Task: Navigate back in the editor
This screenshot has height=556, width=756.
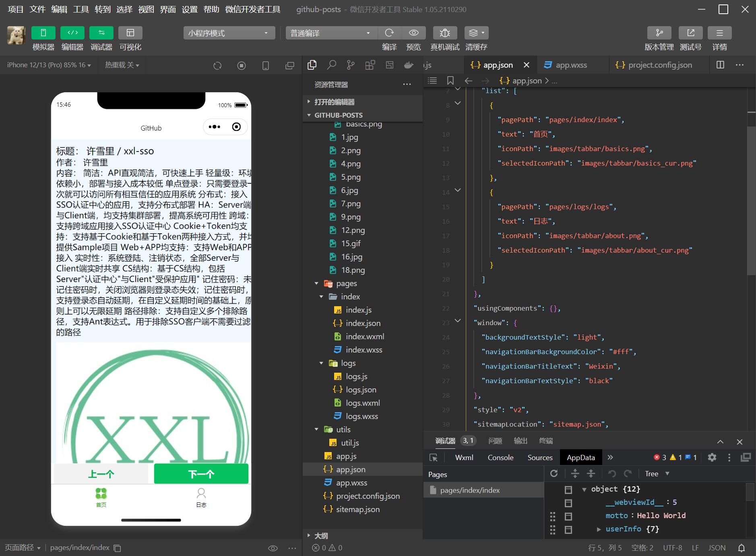Action: tap(469, 81)
